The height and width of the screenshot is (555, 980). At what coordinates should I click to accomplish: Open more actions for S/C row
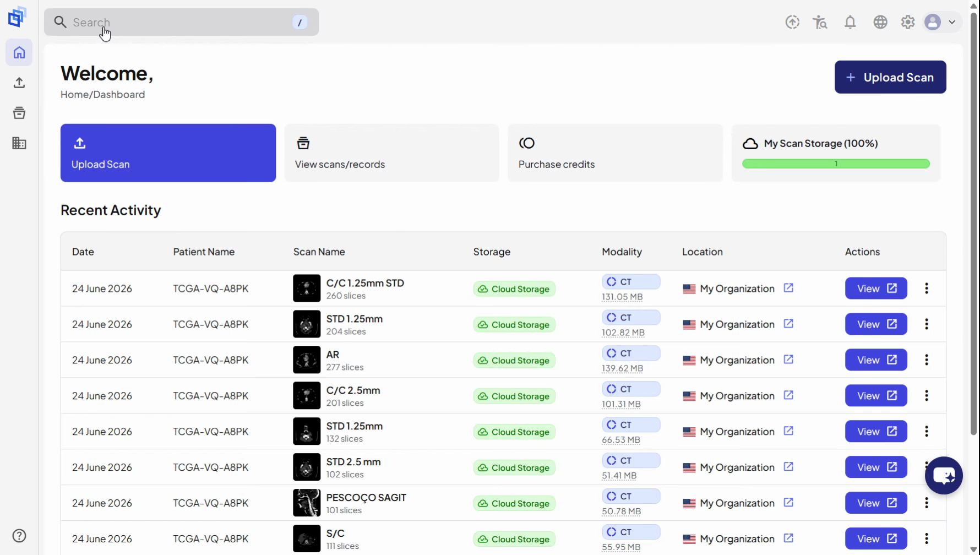(927, 539)
